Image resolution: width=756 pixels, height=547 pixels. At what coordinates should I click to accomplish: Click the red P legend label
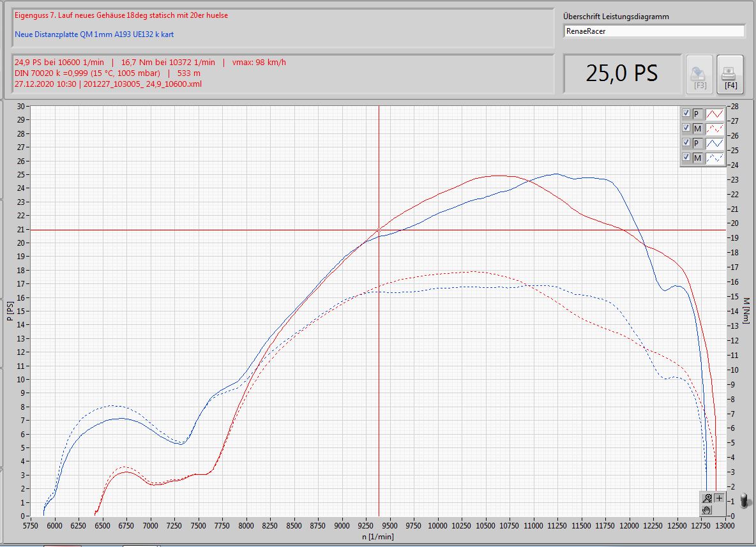697,114
